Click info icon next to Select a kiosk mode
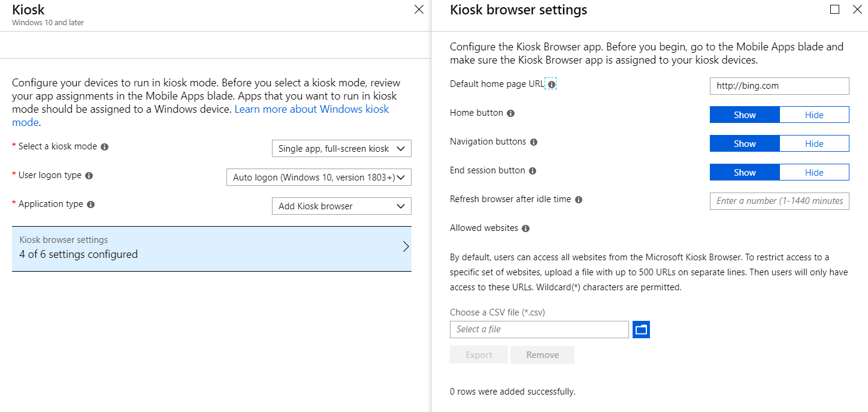Image resolution: width=868 pixels, height=412 pixels. (104, 147)
